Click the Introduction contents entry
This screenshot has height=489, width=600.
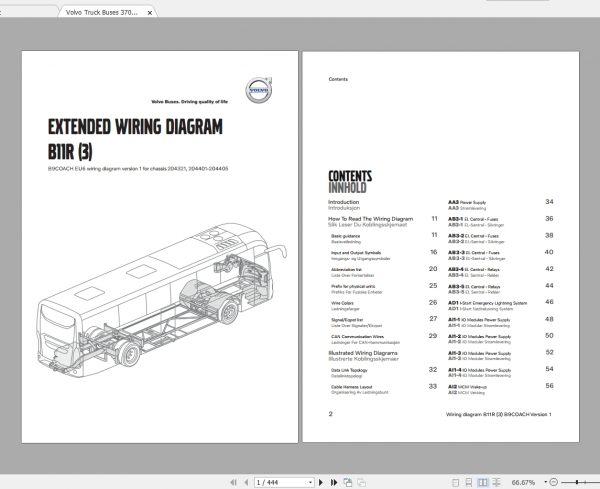click(x=344, y=202)
